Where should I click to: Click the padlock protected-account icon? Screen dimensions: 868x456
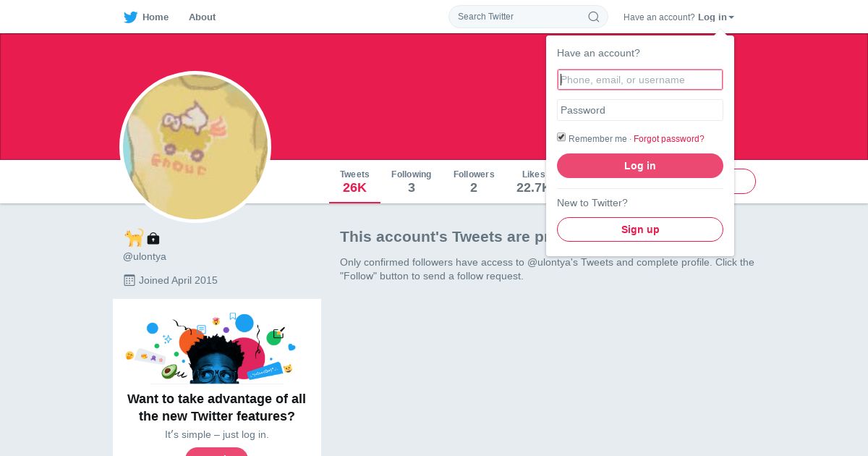click(153, 238)
